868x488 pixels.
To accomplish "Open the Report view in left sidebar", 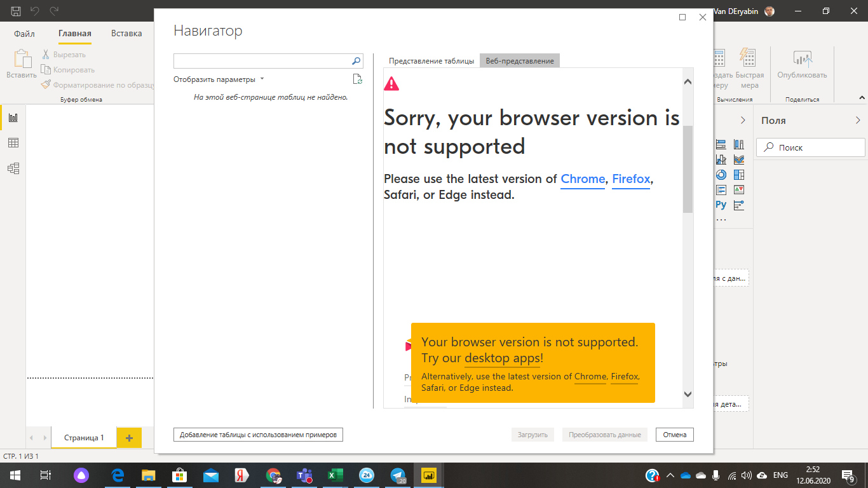I will coord(13,118).
